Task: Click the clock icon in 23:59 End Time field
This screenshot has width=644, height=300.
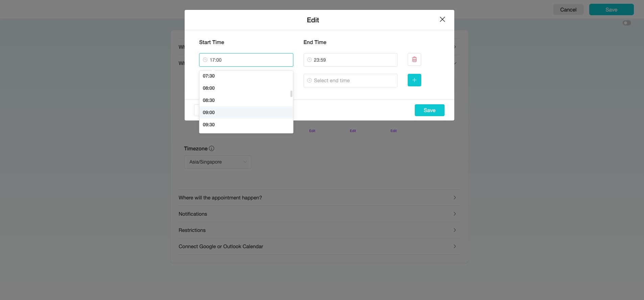Action: coord(309,60)
